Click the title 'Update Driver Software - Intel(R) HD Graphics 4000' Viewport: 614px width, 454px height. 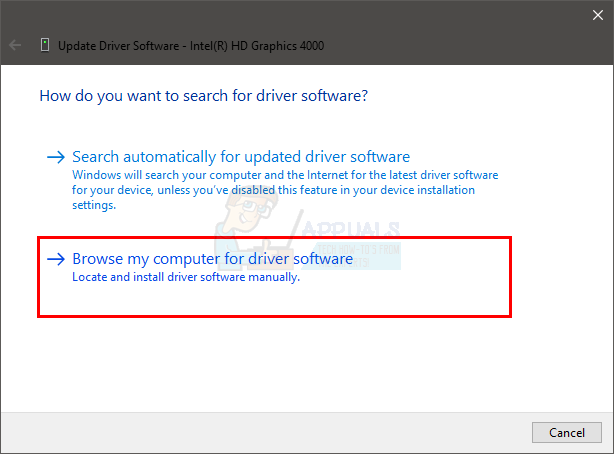click(191, 46)
